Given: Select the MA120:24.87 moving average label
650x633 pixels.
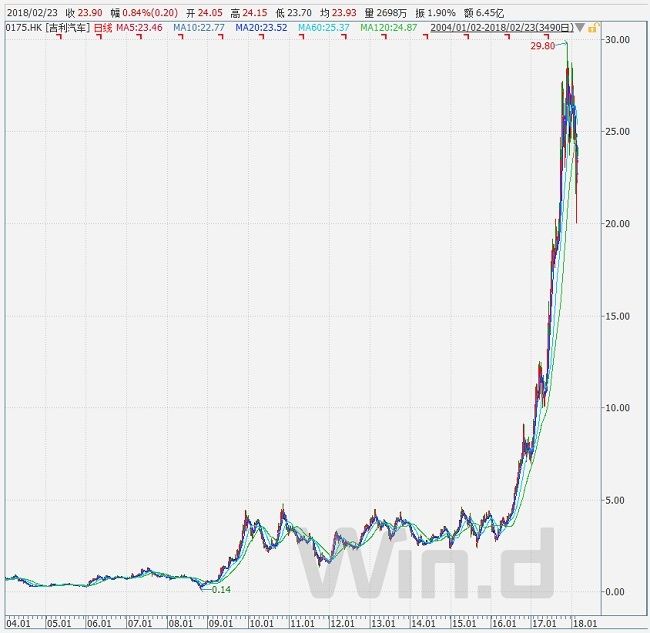Looking at the screenshot, I should (x=389, y=28).
